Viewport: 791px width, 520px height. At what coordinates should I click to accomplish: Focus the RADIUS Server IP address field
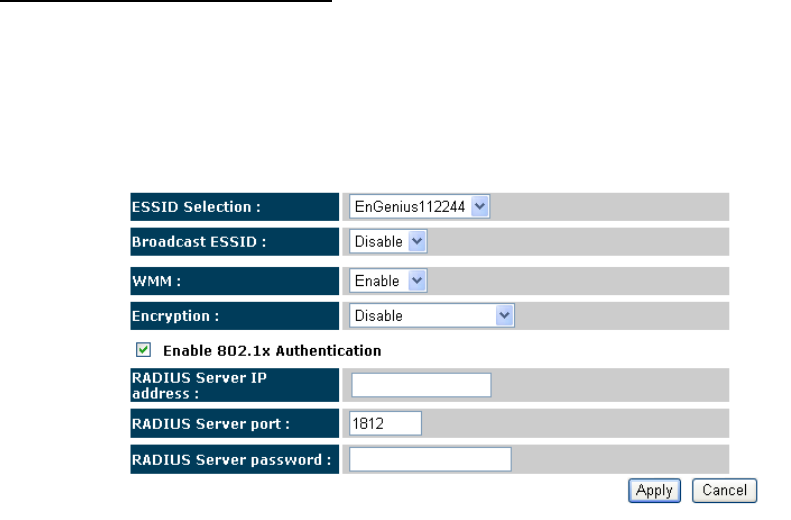click(x=421, y=385)
